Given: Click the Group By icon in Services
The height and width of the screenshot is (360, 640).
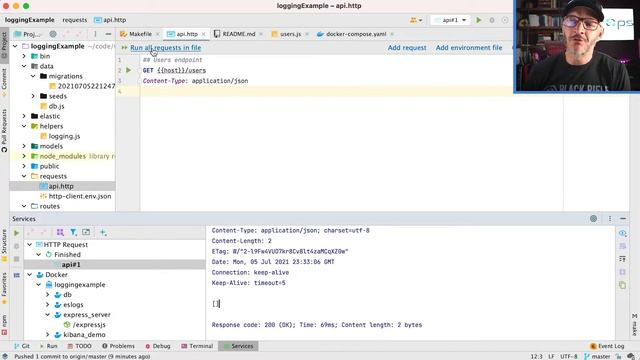Looking at the screenshot, I should pyautogui.click(x=60, y=232).
